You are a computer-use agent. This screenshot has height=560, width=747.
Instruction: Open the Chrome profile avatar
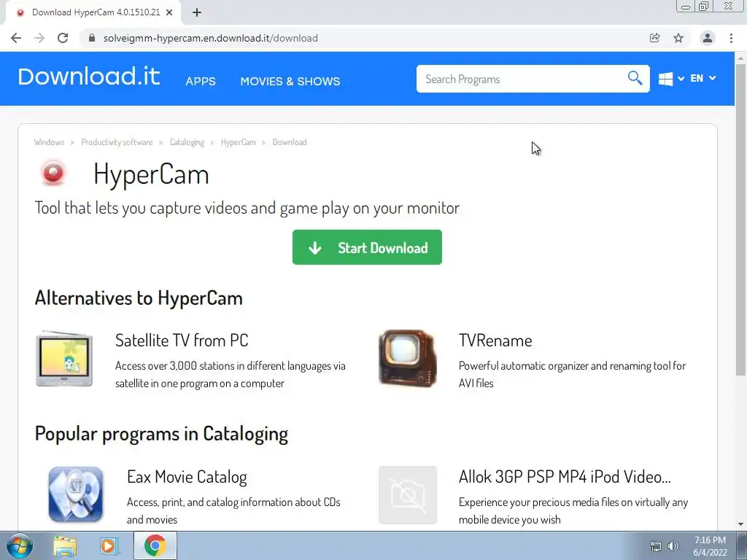coord(708,38)
